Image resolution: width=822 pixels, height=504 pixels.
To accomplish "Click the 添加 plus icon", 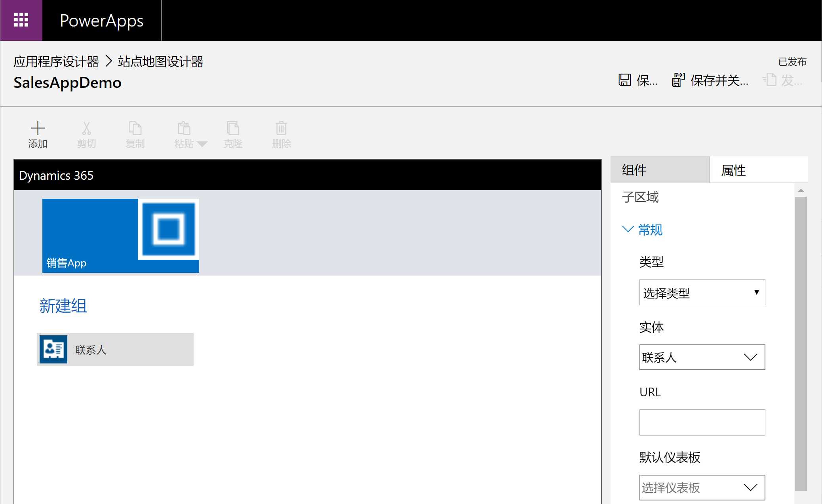I will 38,128.
